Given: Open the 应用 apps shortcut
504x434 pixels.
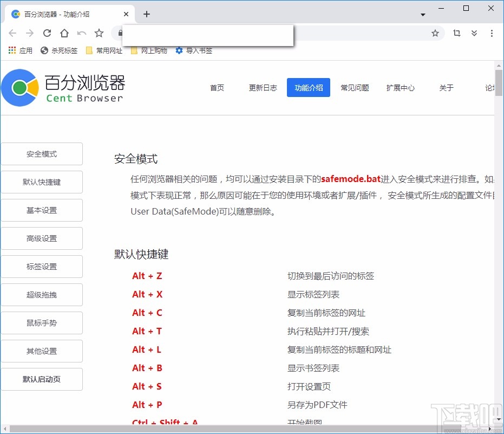Looking at the screenshot, I should click(x=20, y=50).
